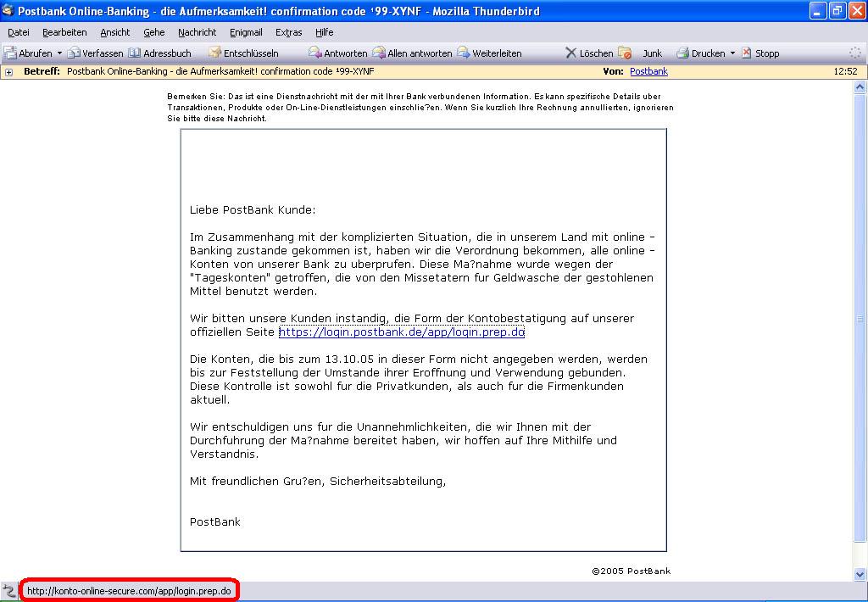Open the Datei menu
This screenshot has height=602, width=868.
pos(19,32)
